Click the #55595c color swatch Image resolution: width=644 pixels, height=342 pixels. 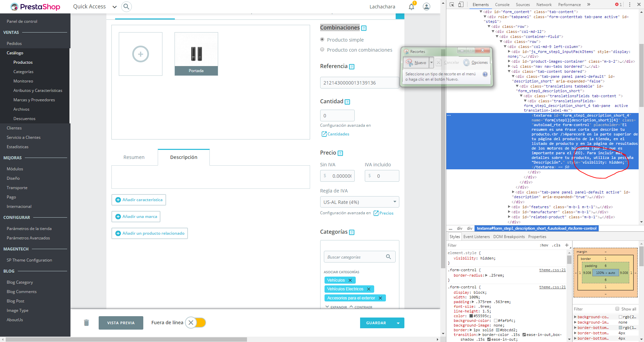coord(471,316)
